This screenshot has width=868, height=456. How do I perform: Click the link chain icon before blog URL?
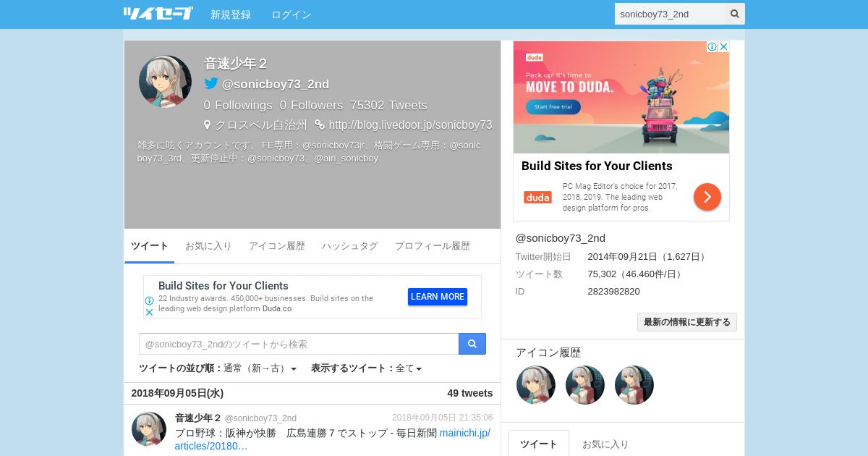[320, 124]
